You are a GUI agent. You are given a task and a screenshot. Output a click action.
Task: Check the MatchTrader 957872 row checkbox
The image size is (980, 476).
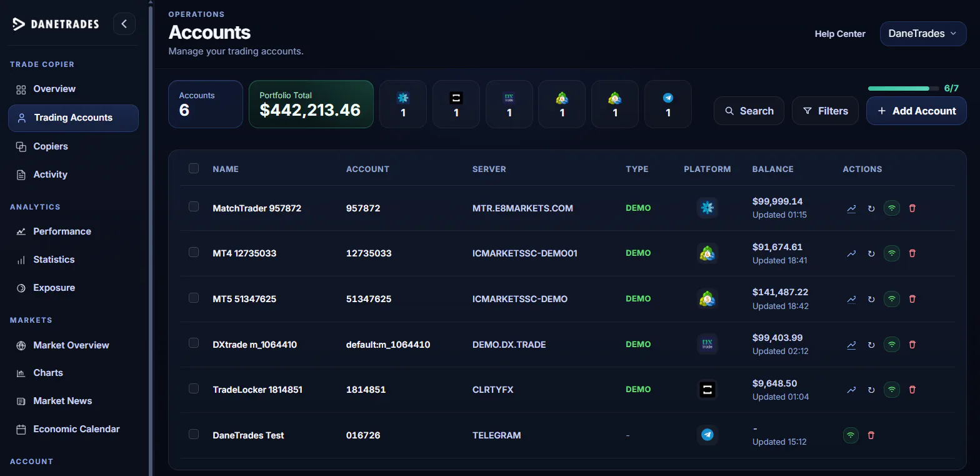194,206
